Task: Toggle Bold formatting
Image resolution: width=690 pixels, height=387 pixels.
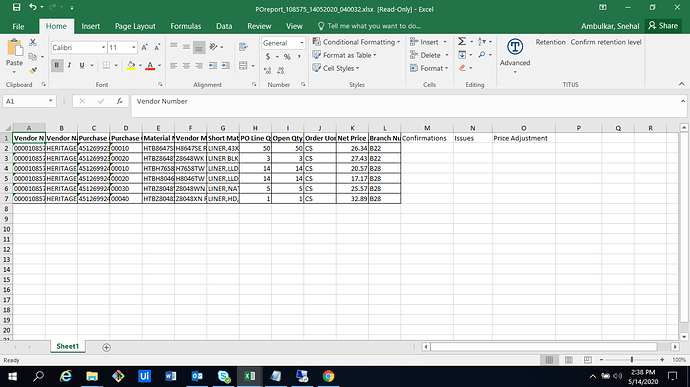Action: coord(56,66)
